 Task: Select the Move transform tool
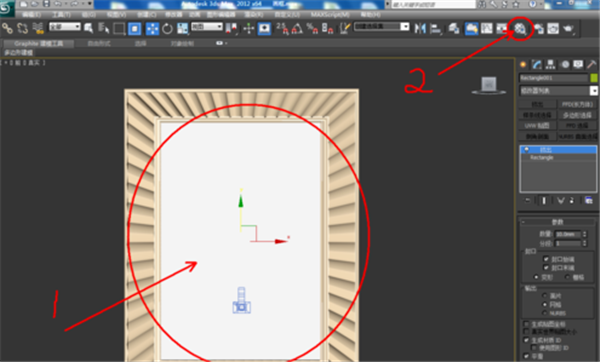click(152, 29)
